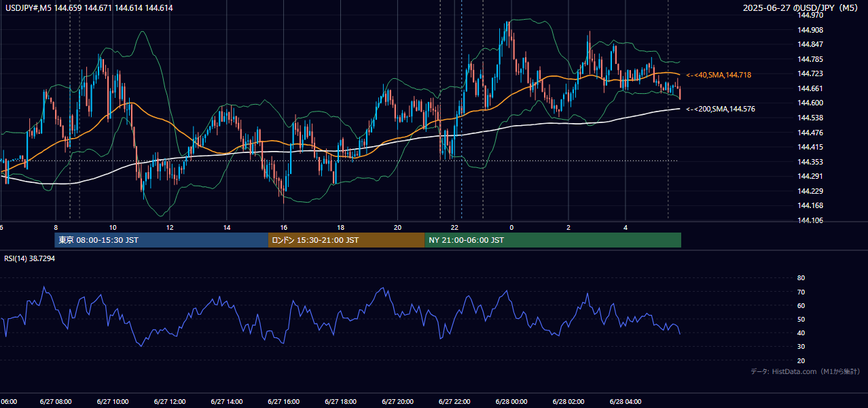The width and height of the screenshot is (868, 408).
Task: Click price axis value 144.168
Action: pyautogui.click(x=810, y=205)
